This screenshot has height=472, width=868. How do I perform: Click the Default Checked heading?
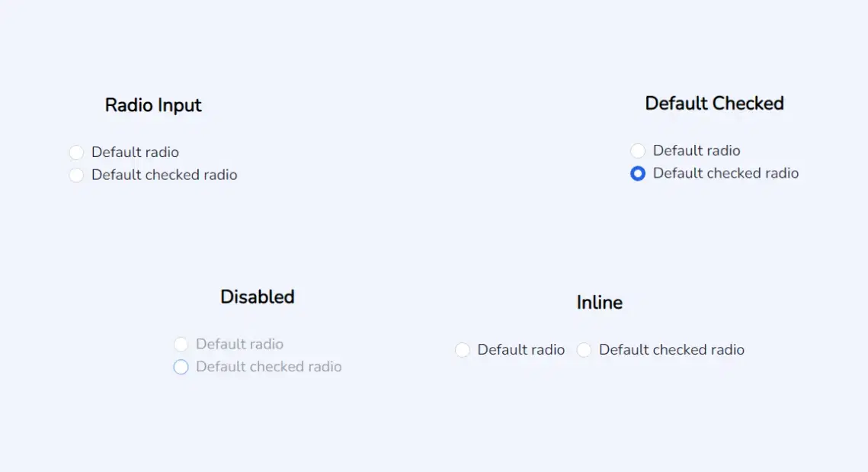coord(714,103)
